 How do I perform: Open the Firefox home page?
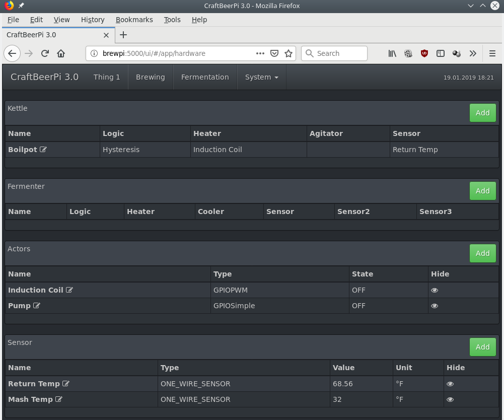click(61, 53)
